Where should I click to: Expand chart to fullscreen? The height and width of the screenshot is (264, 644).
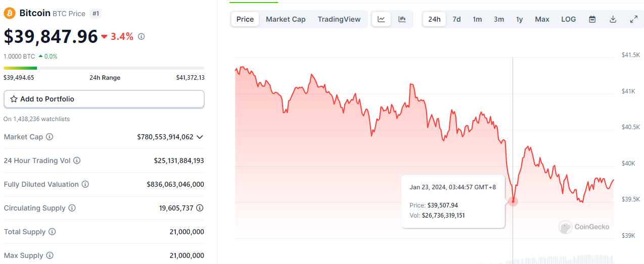tap(633, 19)
